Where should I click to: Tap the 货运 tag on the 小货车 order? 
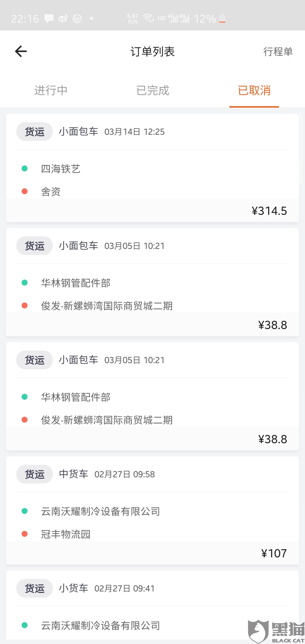pyautogui.click(x=35, y=588)
